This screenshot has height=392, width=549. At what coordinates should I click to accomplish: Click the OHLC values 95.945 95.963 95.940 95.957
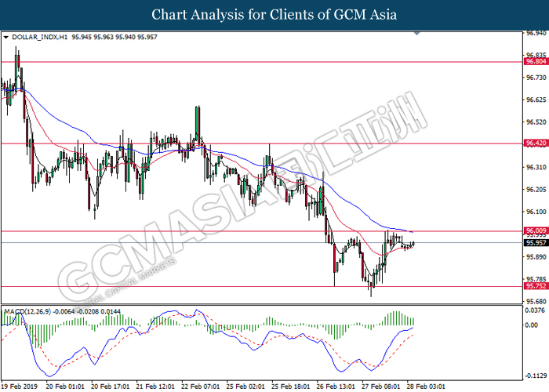[x=115, y=37]
